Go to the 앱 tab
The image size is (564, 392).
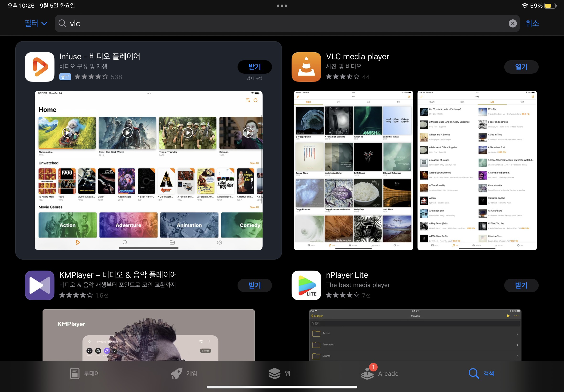tap(280, 373)
